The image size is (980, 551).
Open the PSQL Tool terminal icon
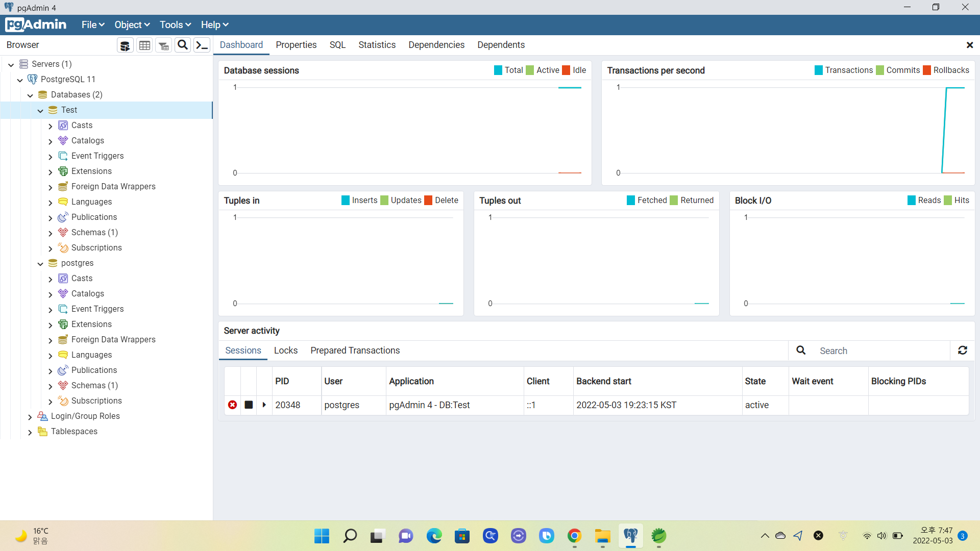click(x=202, y=45)
